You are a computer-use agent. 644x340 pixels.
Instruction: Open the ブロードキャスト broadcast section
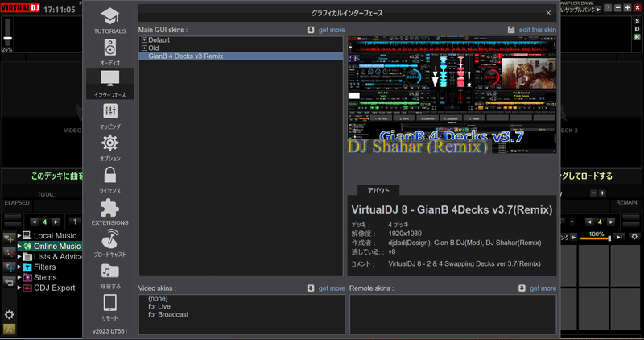click(x=109, y=244)
